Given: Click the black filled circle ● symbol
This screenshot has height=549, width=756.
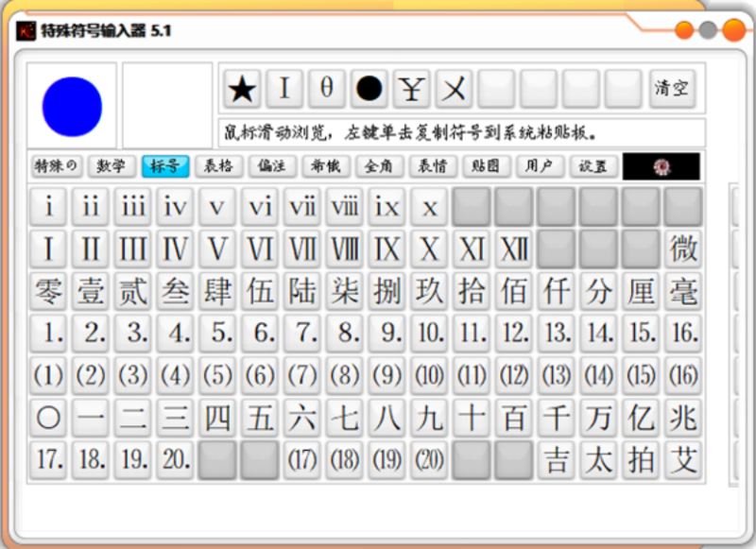Looking at the screenshot, I should [369, 89].
